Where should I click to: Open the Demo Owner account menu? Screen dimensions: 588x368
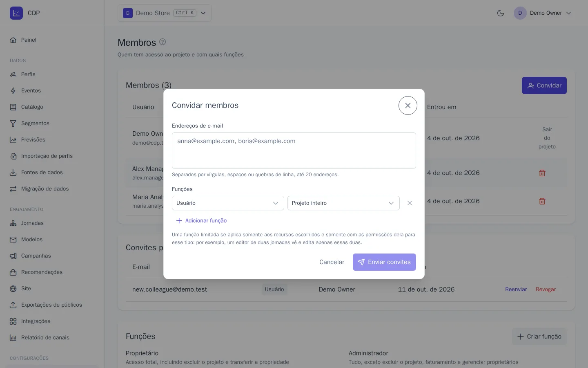[543, 13]
